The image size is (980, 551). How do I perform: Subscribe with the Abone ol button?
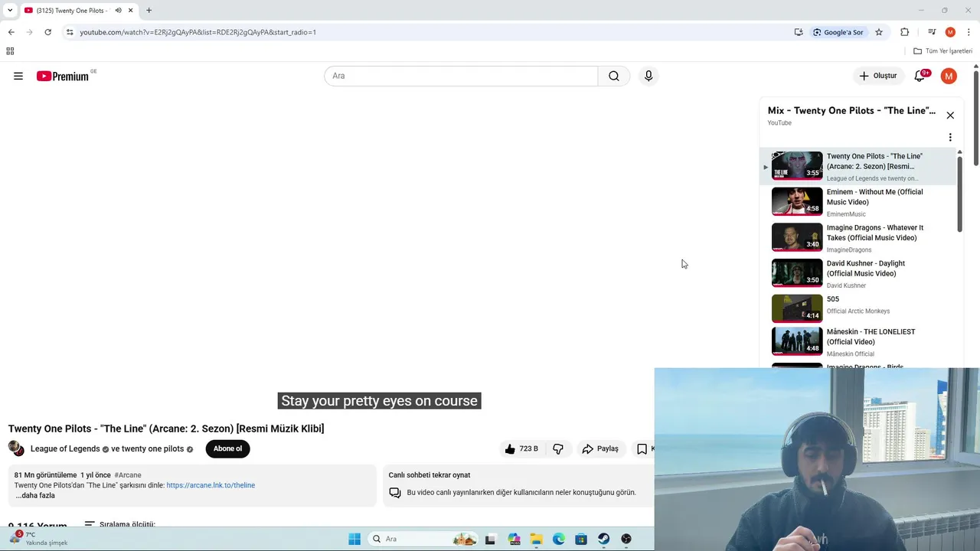(227, 449)
